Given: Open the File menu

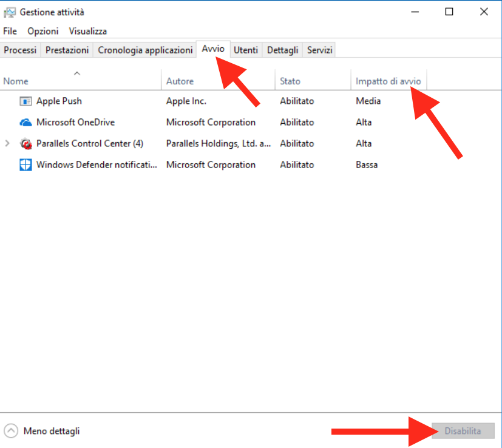Looking at the screenshot, I should [x=10, y=31].
